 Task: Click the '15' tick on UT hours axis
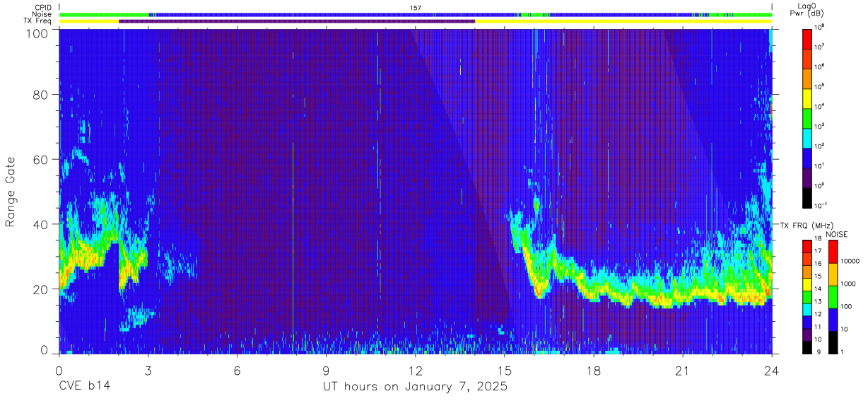505,370
